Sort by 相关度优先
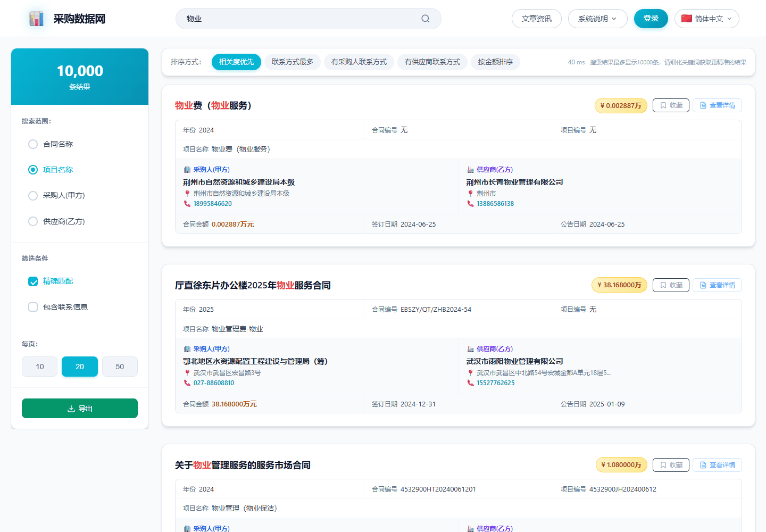The image size is (766, 532). point(236,62)
